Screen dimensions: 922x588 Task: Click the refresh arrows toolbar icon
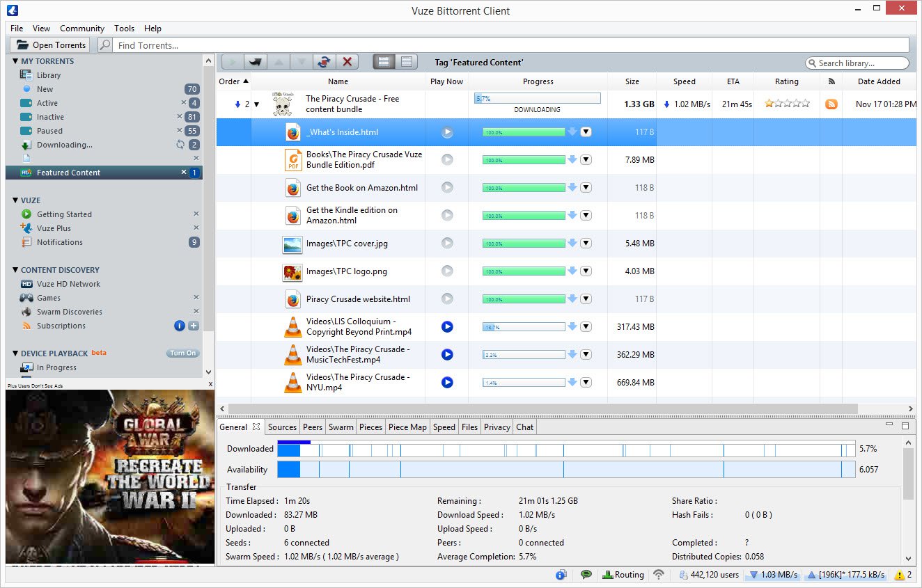(325, 62)
